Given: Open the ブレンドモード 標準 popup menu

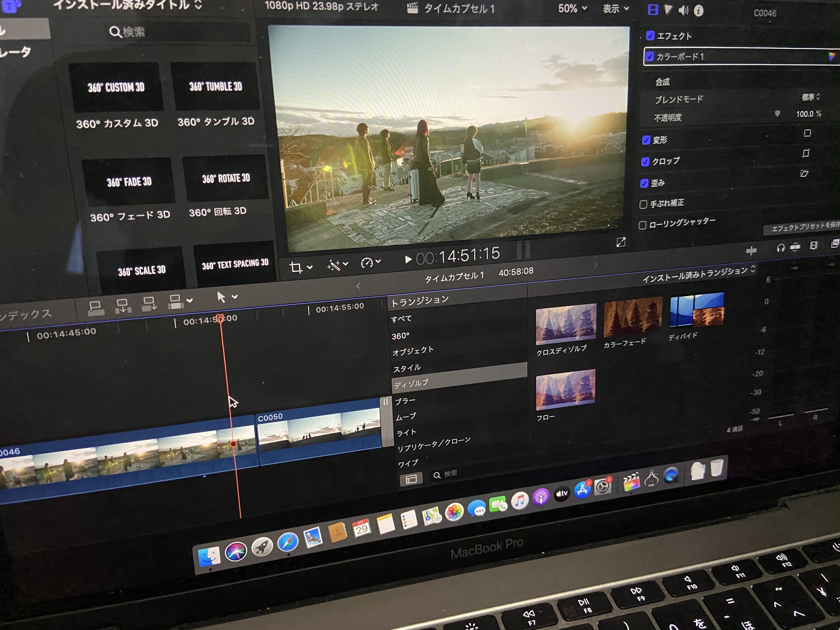Looking at the screenshot, I should [810, 97].
